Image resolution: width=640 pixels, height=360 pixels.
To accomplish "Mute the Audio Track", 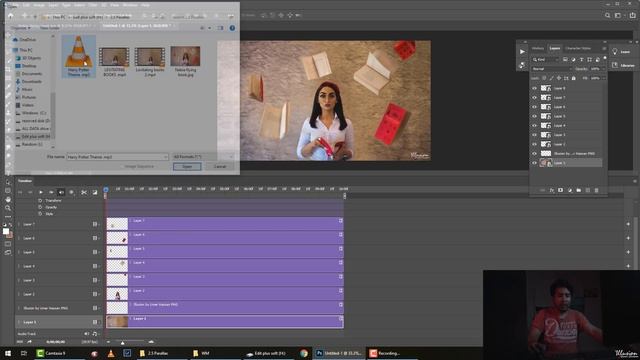I will click(x=87, y=333).
